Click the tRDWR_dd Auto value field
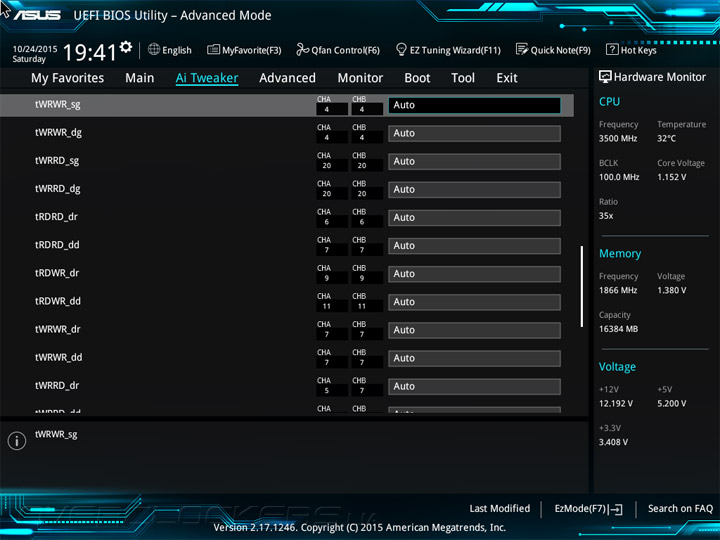Screen dimensions: 720x540 pos(474,302)
